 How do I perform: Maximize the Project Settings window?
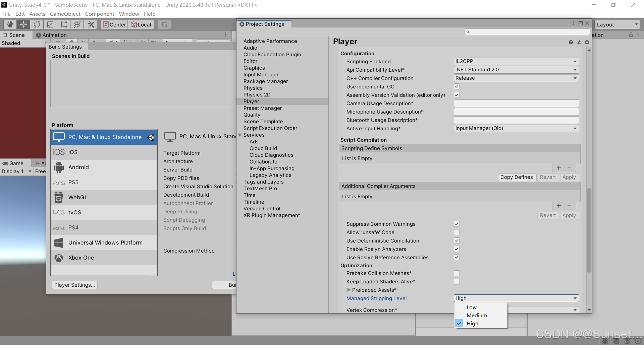581,23
